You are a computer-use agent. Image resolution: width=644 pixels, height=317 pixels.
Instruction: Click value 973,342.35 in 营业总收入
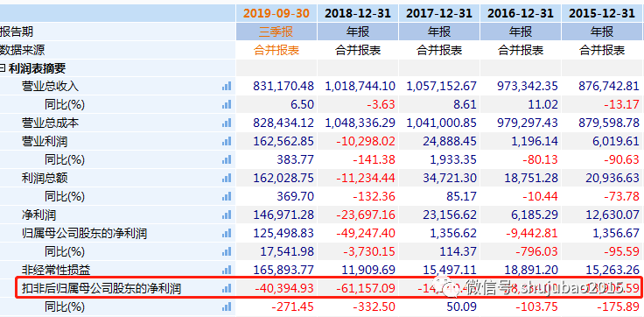[x=528, y=87]
